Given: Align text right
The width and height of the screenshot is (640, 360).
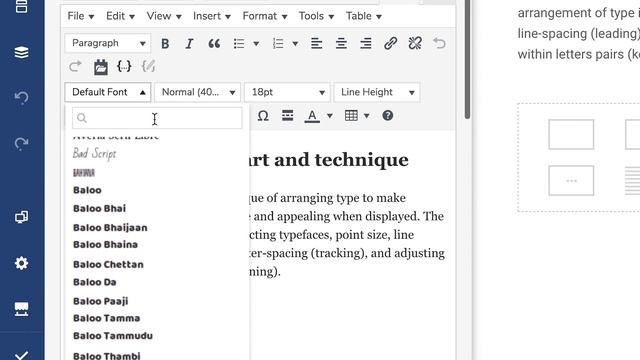Looking at the screenshot, I should point(366,43).
